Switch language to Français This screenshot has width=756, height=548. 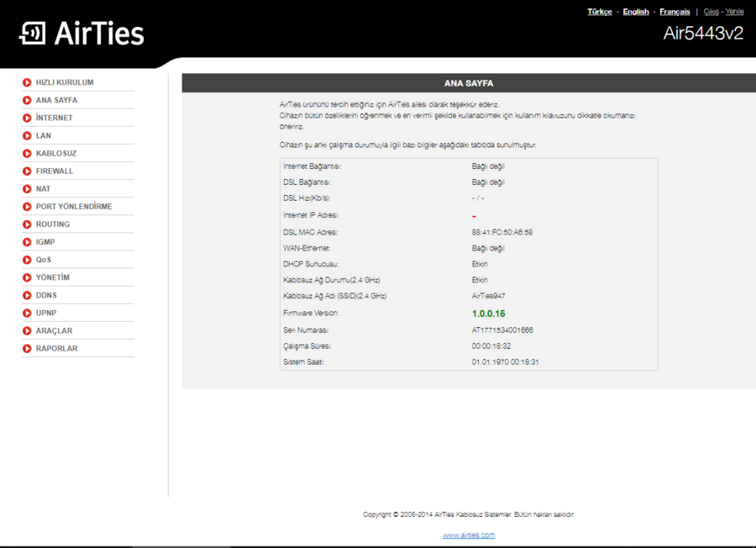(x=675, y=12)
